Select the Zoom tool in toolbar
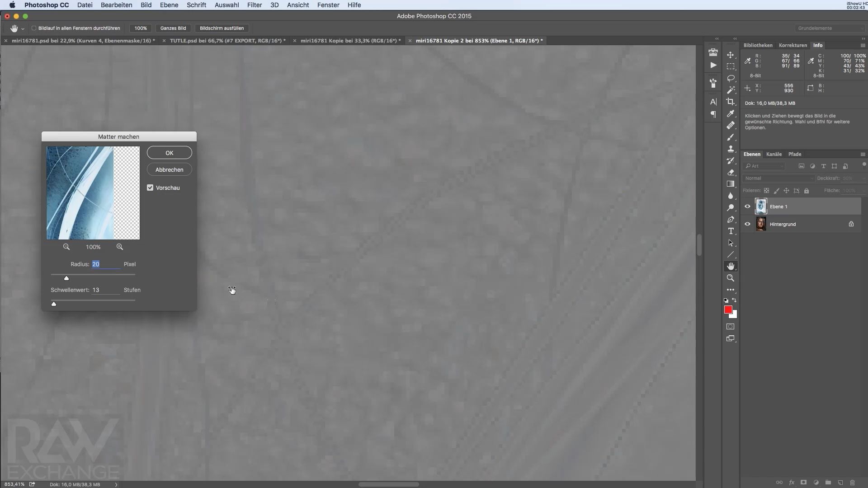This screenshot has width=868, height=488. pos(730,278)
